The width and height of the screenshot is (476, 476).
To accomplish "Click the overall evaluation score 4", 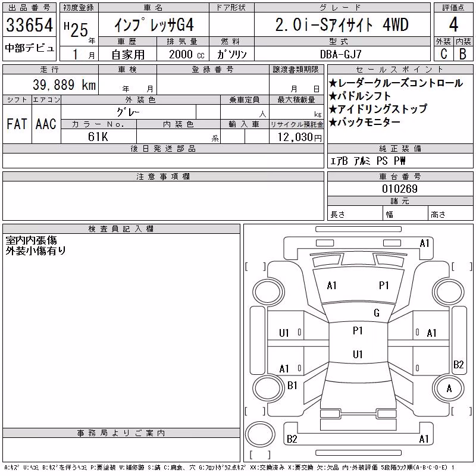I will coord(453,24).
